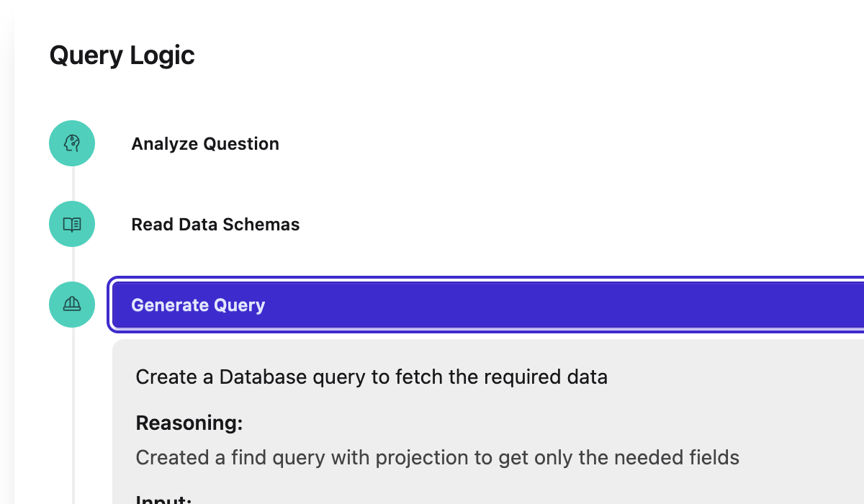Click connector line between Read and Generate icons
The width and height of the screenshot is (864, 504).
point(72,264)
